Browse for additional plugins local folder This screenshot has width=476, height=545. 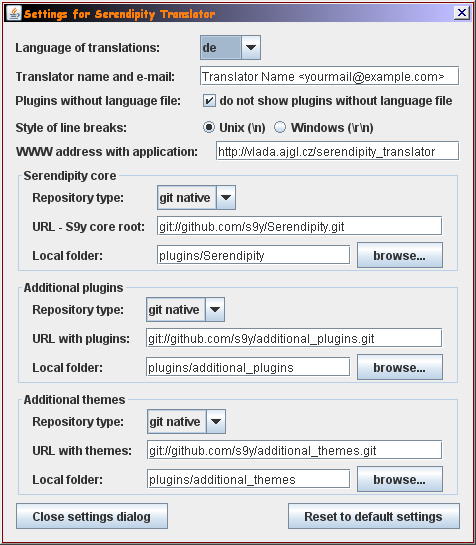(x=400, y=367)
